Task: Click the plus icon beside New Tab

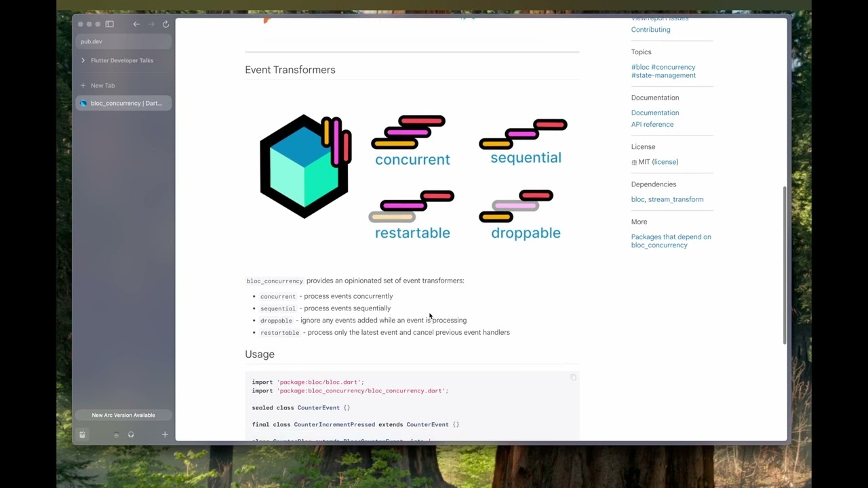Action: click(x=83, y=85)
